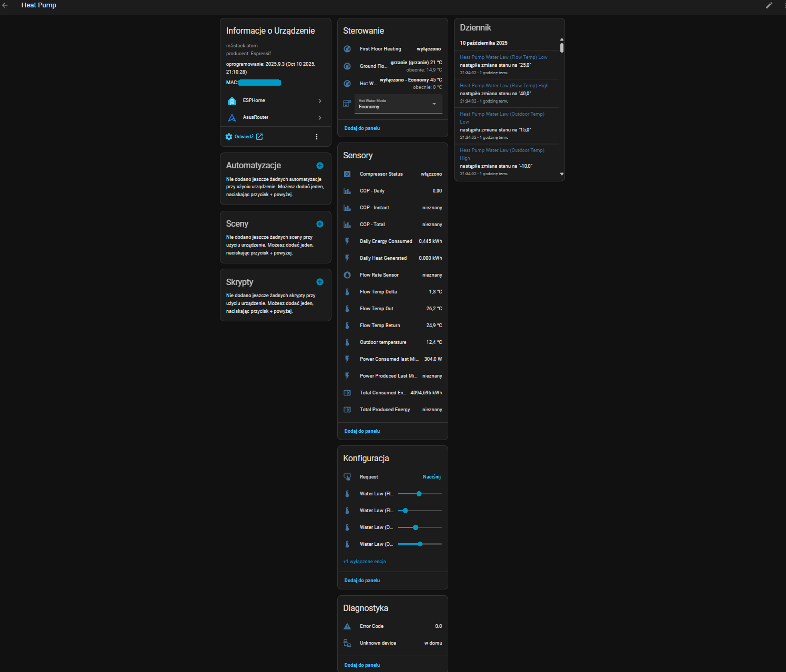This screenshot has width=786, height=672.
Task: Expand the AsusRouter row chevron
Action: pyautogui.click(x=320, y=118)
